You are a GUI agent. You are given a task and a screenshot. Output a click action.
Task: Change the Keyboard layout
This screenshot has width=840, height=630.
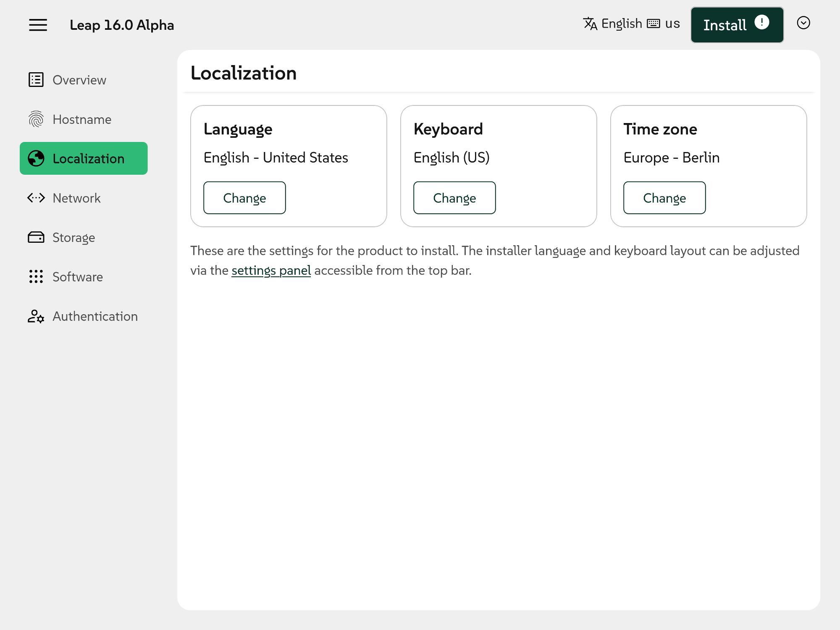click(x=454, y=198)
